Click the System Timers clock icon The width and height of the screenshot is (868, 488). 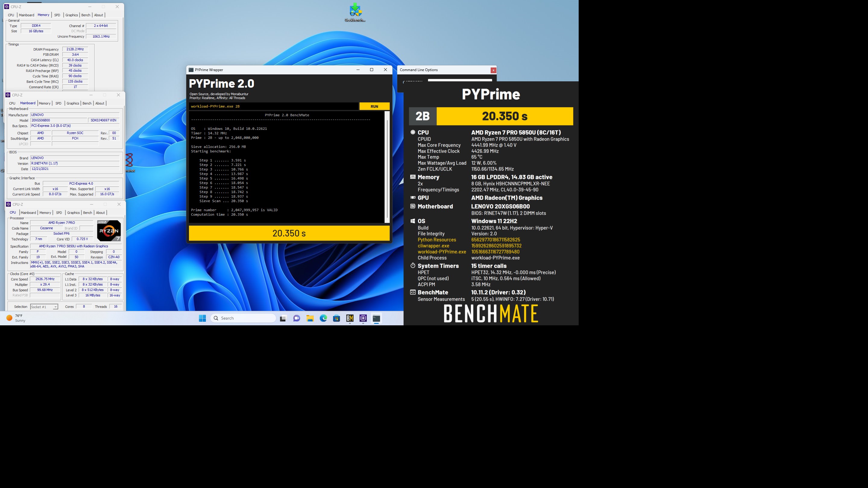tap(413, 265)
